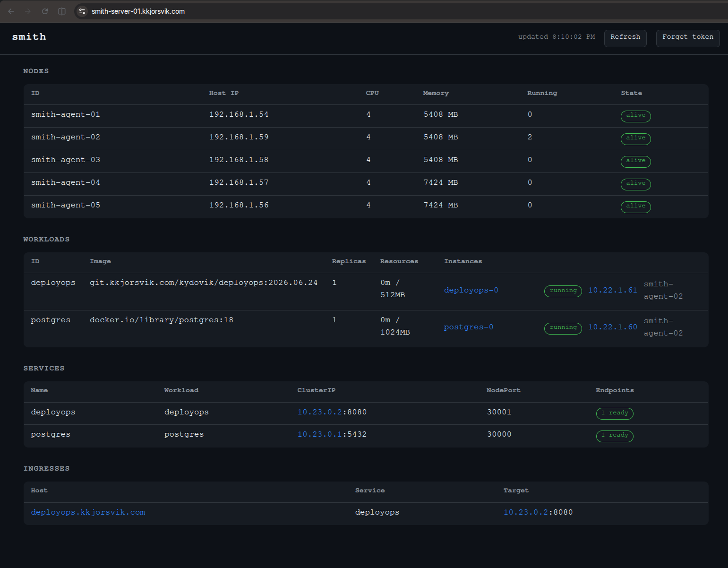Click NodePort value 30001
The width and height of the screenshot is (728, 568).
pyautogui.click(x=499, y=412)
